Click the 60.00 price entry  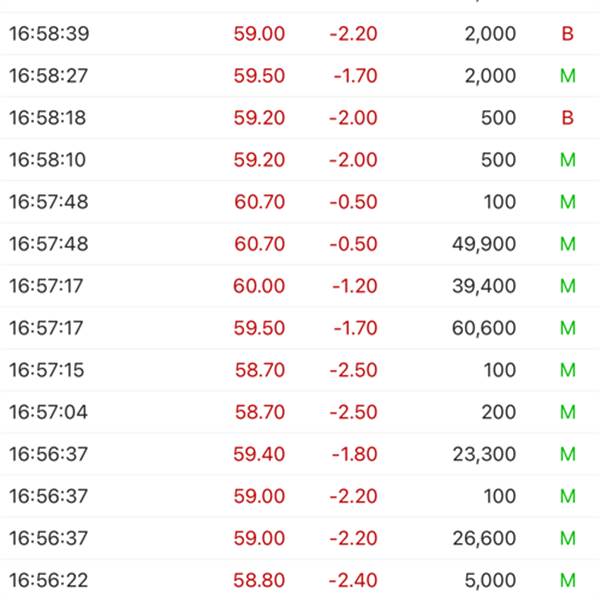click(259, 286)
